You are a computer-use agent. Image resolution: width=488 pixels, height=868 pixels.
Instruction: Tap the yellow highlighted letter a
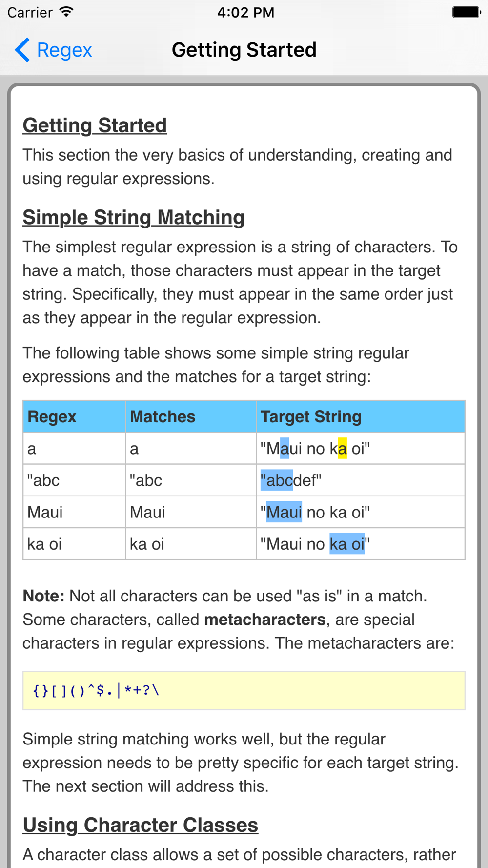pyautogui.click(x=342, y=448)
